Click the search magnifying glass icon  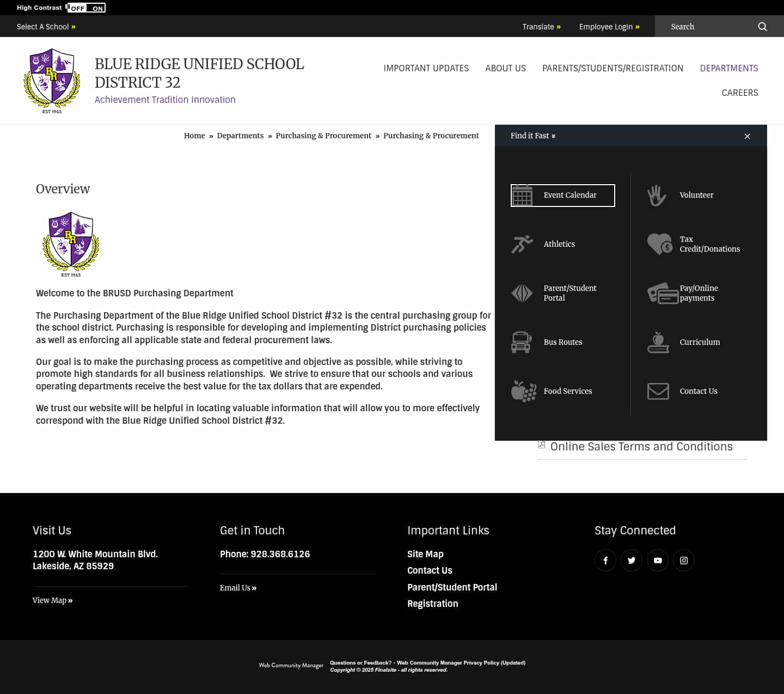pyautogui.click(x=762, y=27)
